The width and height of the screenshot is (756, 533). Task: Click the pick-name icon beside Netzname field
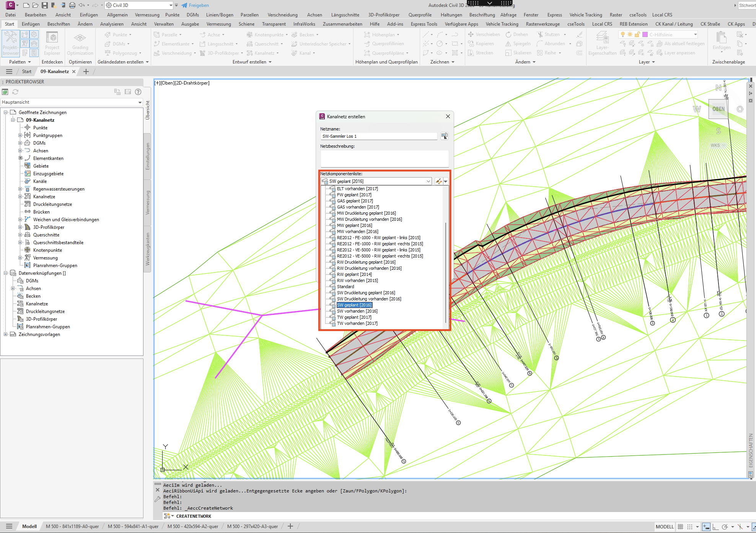tap(444, 136)
